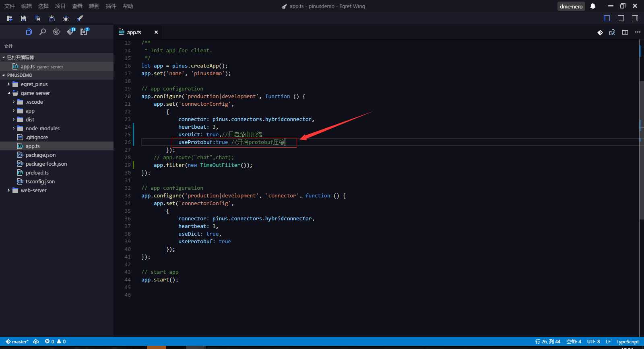Place cursor on line 44 app.start()

click(160, 280)
